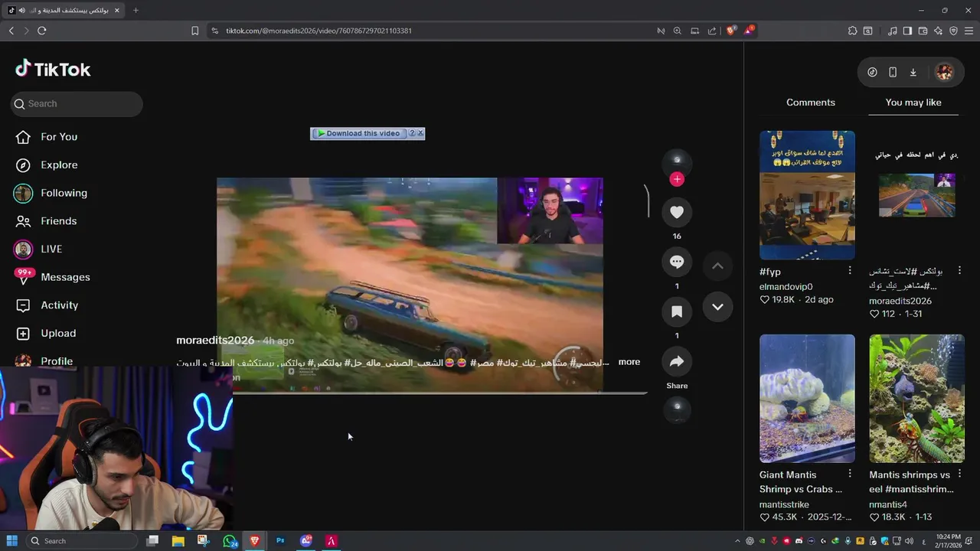Open the TikTok coins icon in top pill
Viewport: 980px width, 551px height.
[872, 72]
